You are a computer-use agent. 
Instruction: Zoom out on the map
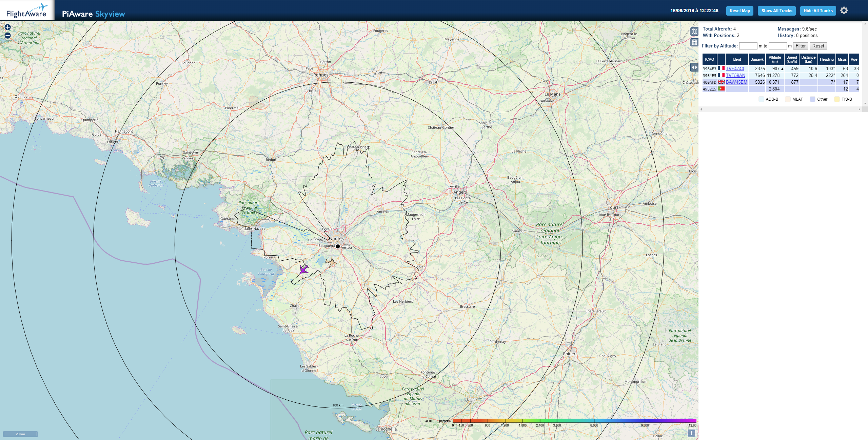7,35
